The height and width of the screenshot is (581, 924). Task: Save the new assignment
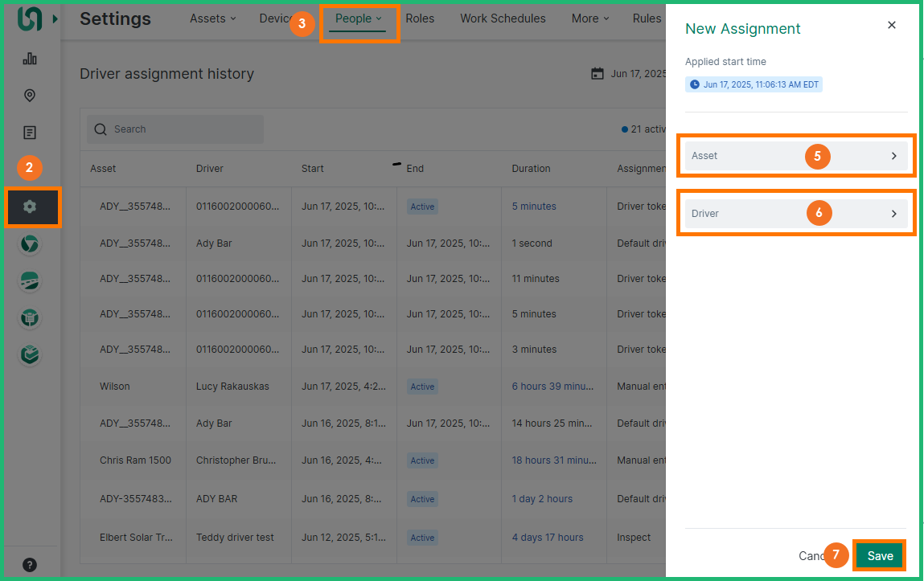[x=880, y=556]
